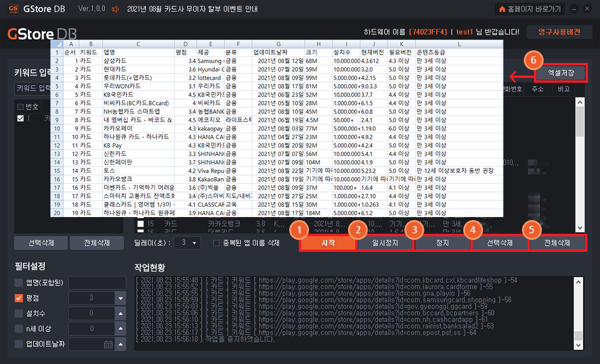Uncheck keyword row 1 checkbox
The image size is (600, 364).
(20, 119)
